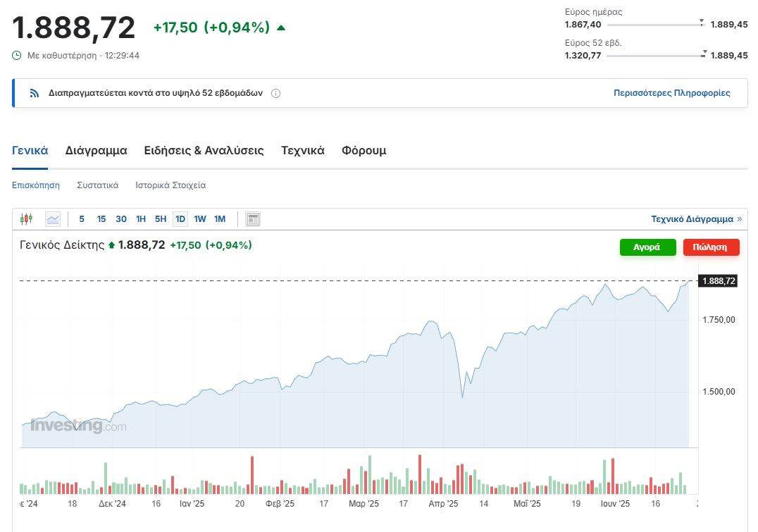
Task: Click the Investing.com watermark logo
Action: [x=78, y=426]
